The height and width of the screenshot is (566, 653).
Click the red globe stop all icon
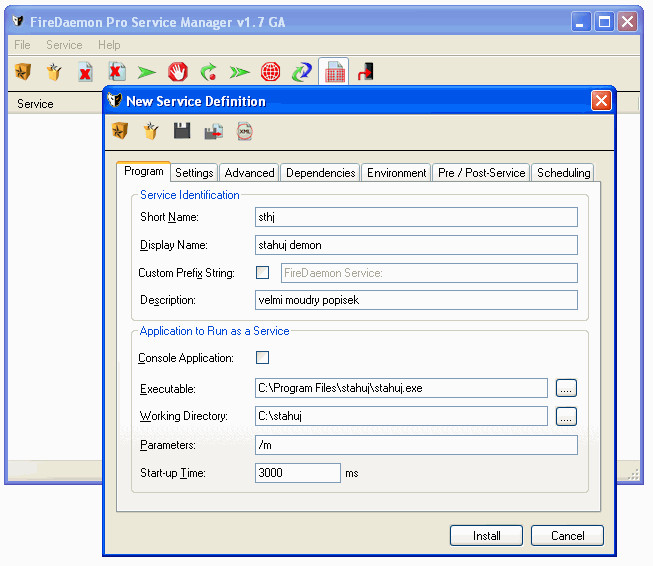270,72
